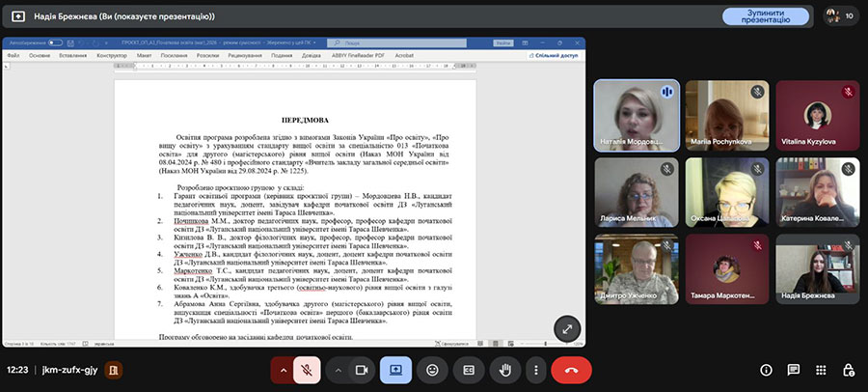This screenshot has width=868, height=392.
Task: Expand video settings arrow beside camera
Action: [x=338, y=370]
